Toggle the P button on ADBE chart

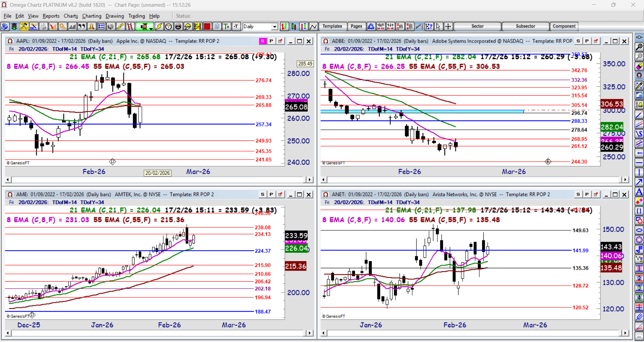(587, 41)
